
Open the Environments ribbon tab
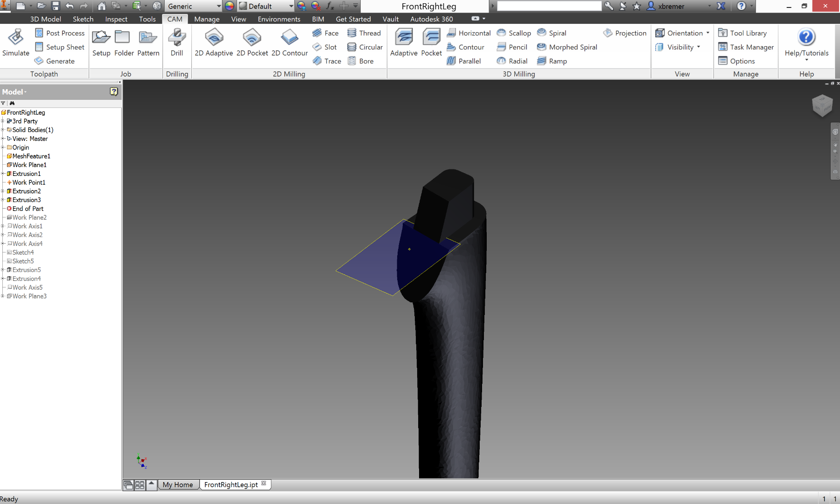279,19
